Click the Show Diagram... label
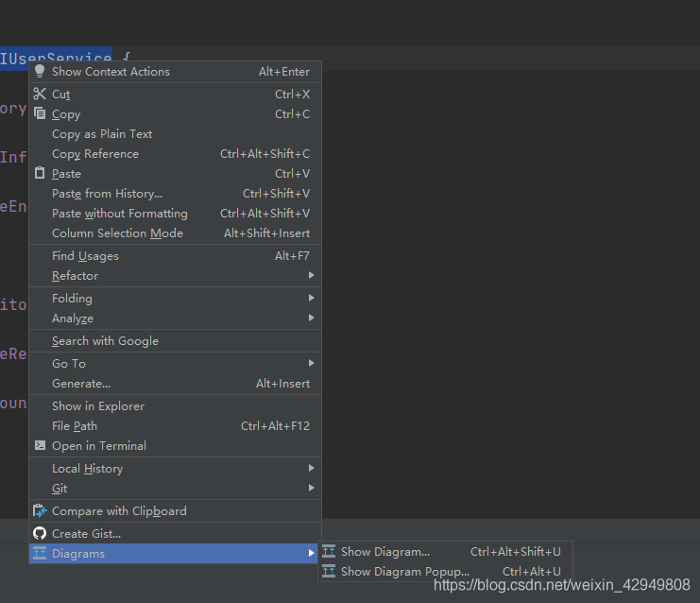This screenshot has width=700, height=603. tap(385, 552)
